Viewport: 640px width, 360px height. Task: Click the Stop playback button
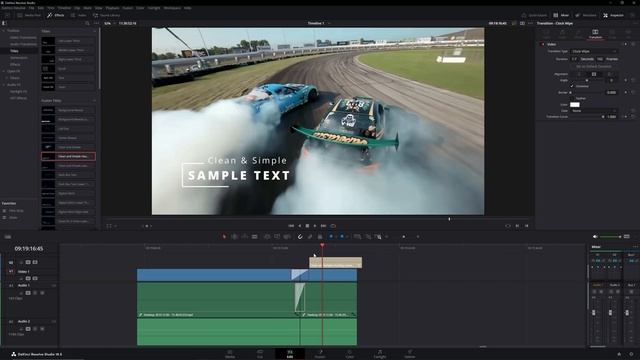[307, 226]
